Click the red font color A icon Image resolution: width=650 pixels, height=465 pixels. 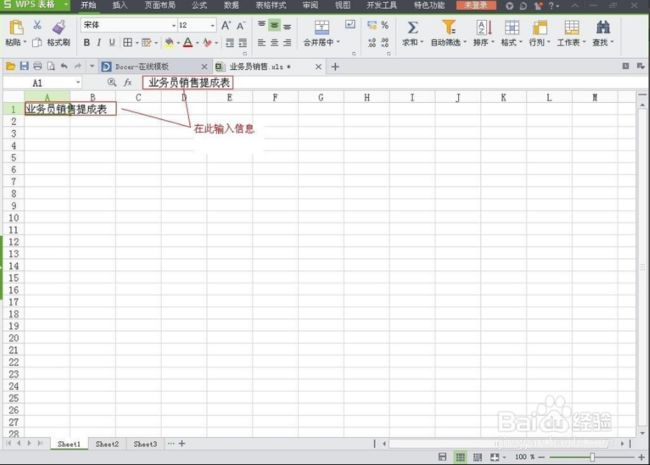(188, 42)
